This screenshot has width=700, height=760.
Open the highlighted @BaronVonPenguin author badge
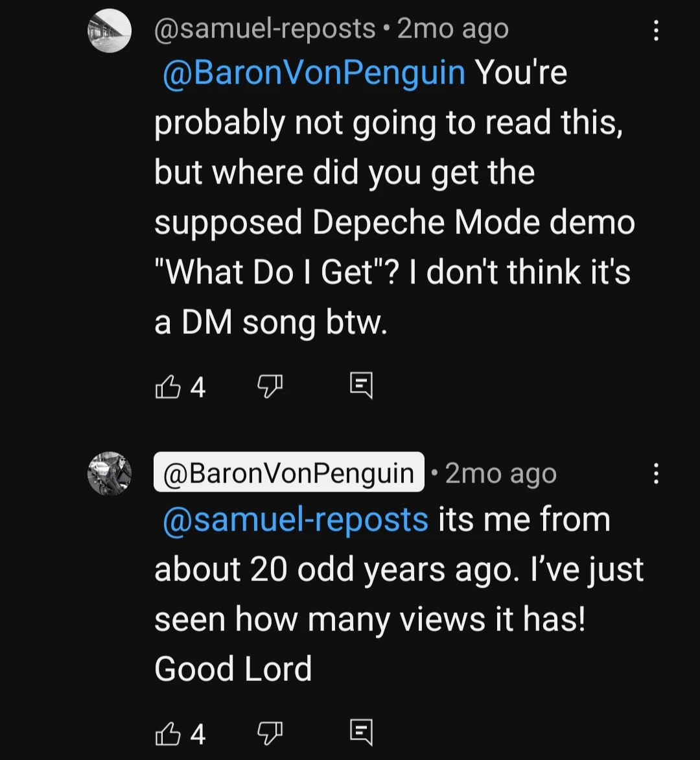(288, 473)
